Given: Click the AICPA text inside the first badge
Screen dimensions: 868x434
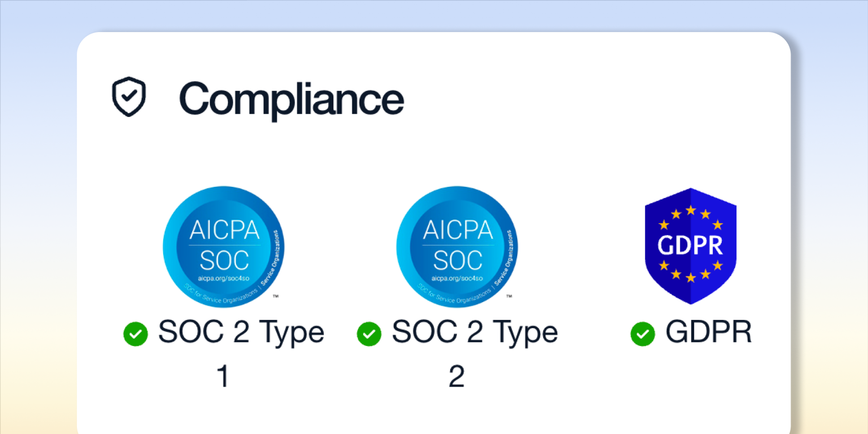Looking at the screenshot, I should click(x=224, y=230).
